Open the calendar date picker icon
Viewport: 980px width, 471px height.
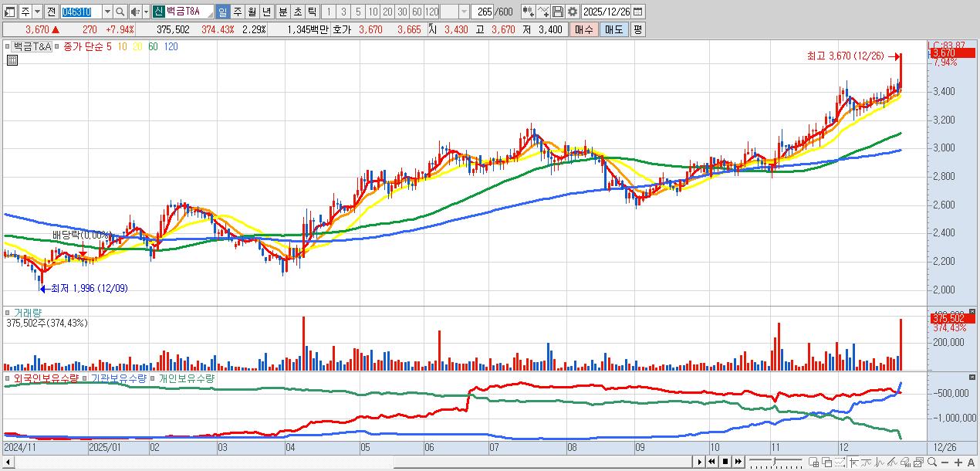[639, 12]
